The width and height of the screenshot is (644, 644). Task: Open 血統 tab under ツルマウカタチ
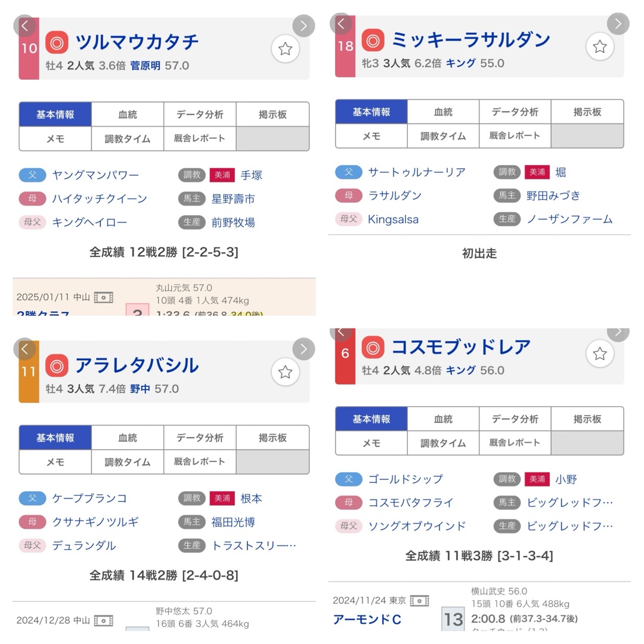click(x=128, y=114)
